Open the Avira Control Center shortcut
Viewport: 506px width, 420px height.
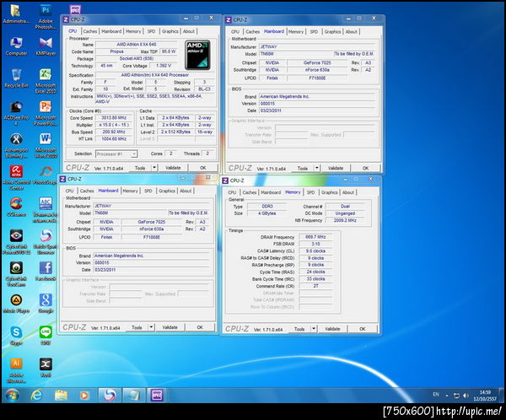[x=15, y=171]
